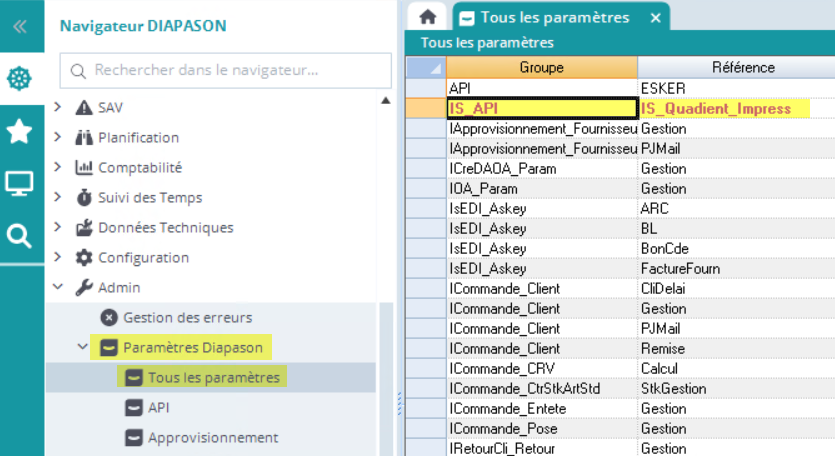The image size is (835, 456).
Task: Select the ESKER reference cell
Action: pyautogui.click(x=736, y=88)
